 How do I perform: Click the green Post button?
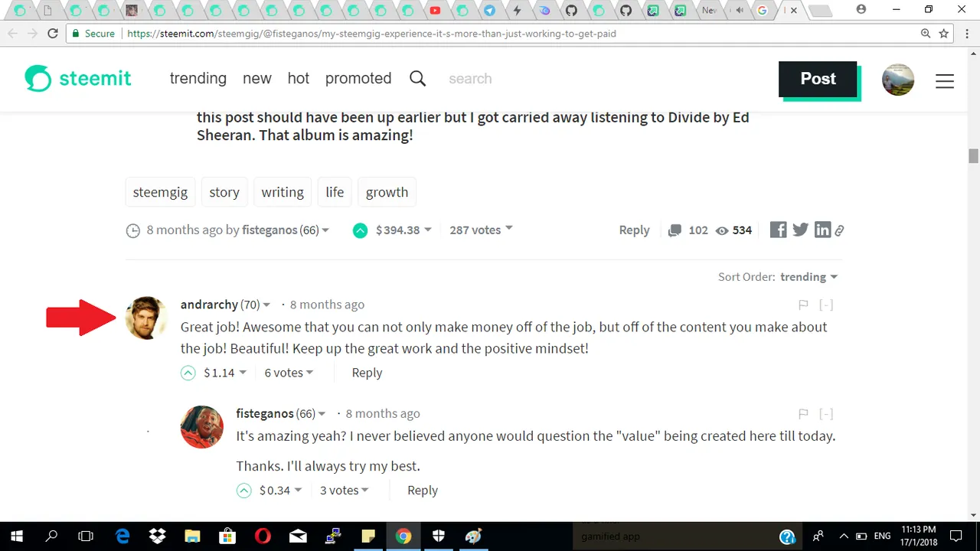pos(818,79)
